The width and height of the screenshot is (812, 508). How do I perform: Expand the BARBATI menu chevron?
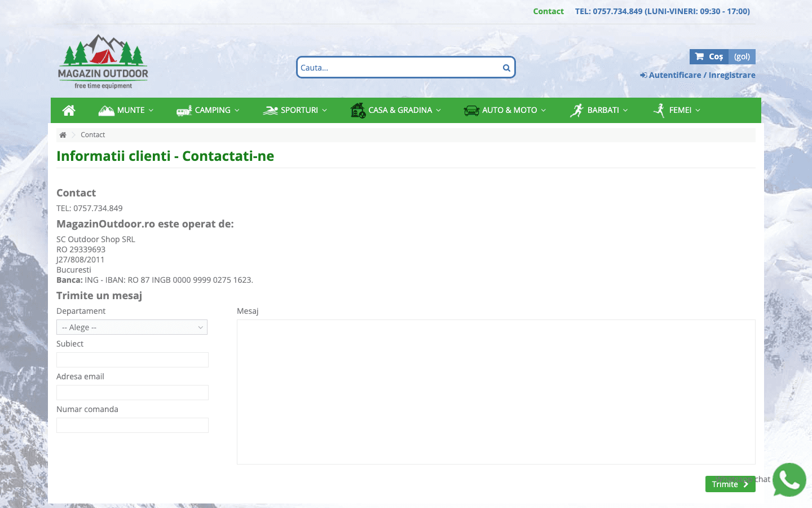(625, 111)
